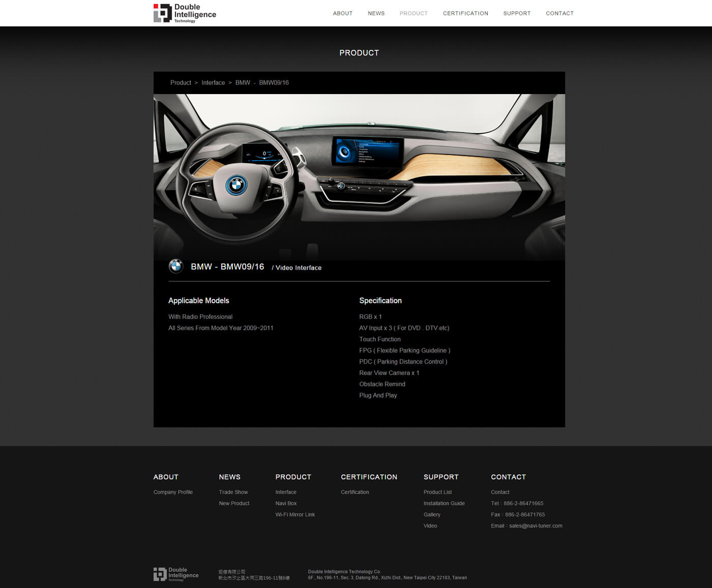This screenshot has width=712, height=588.
Task: Click the Double Intelligence footer logo
Action: click(x=176, y=574)
